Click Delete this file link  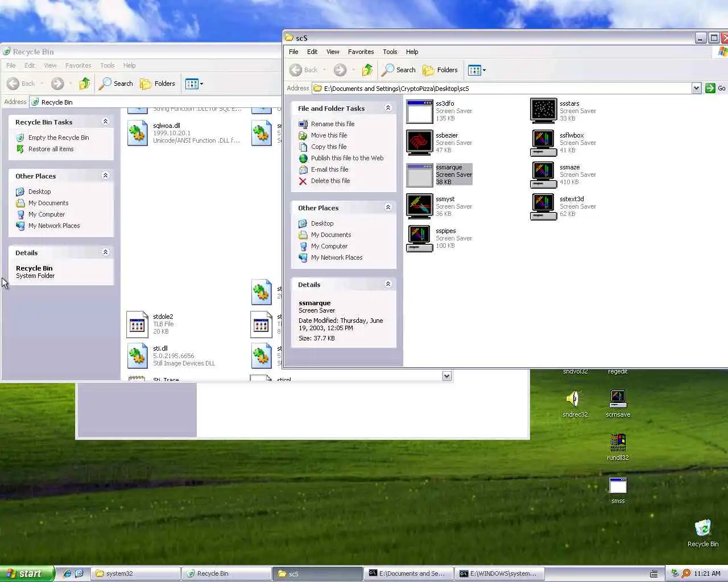[330, 181]
